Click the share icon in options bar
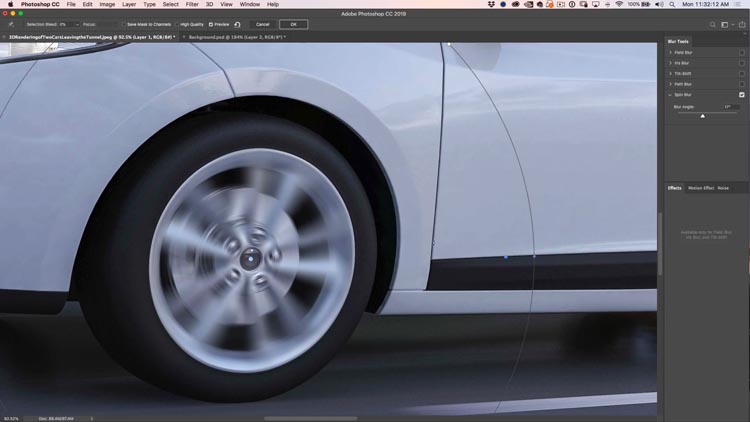The height and width of the screenshot is (422, 750). 740,24
